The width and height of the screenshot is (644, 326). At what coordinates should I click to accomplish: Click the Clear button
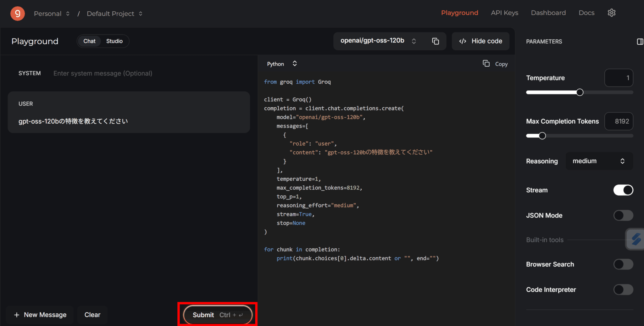click(x=92, y=315)
